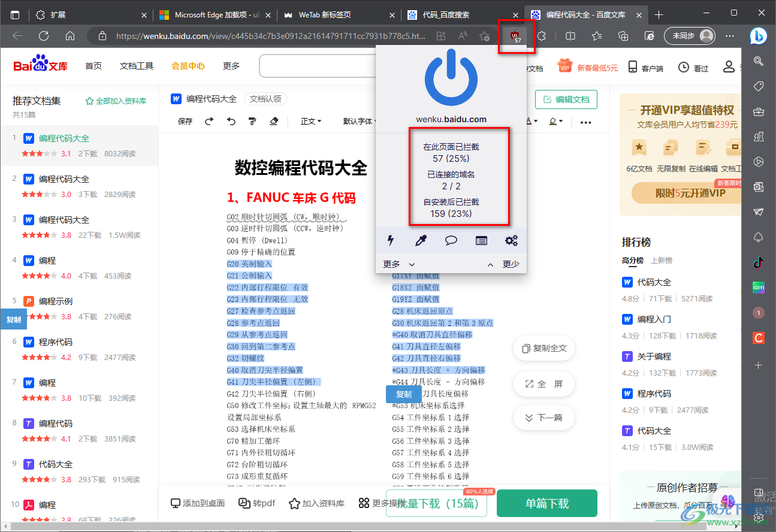Image resolution: width=776 pixels, height=532 pixels.
Task: Click 全部加入资料库 link
Action: (x=116, y=101)
